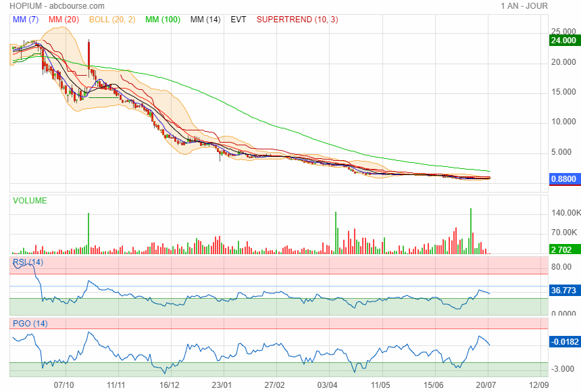Click the green MM (100) legend label
Image resolution: width=581 pixels, height=392 pixels.
[163, 20]
